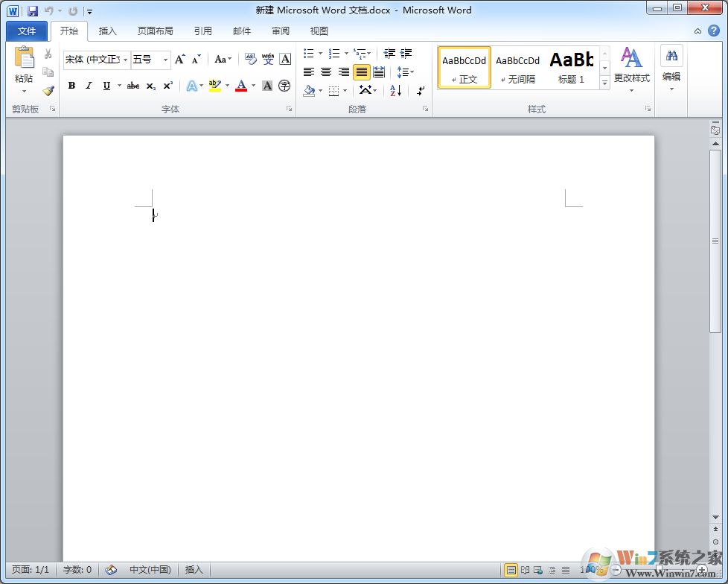Click the 正文 style in the gallery
Screen dimensions: 728x584
coord(464,67)
